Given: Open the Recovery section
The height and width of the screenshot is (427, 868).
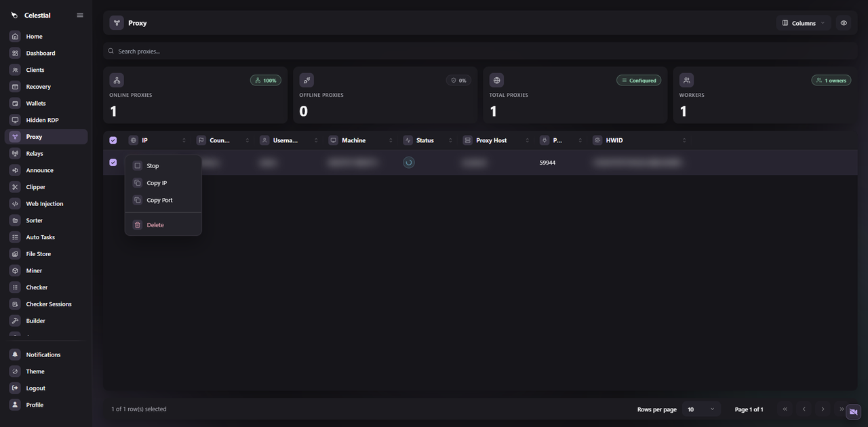Looking at the screenshot, I should click(x=46, y=87).
